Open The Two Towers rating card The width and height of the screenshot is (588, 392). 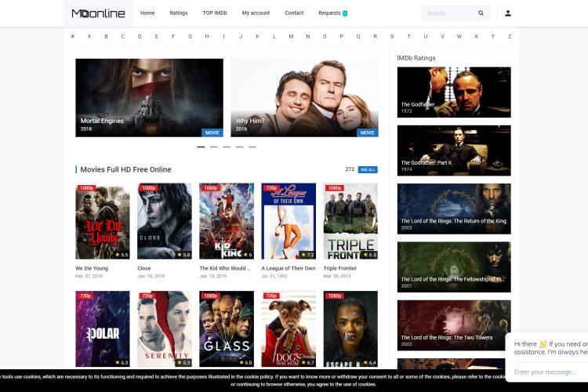[454, 325]
